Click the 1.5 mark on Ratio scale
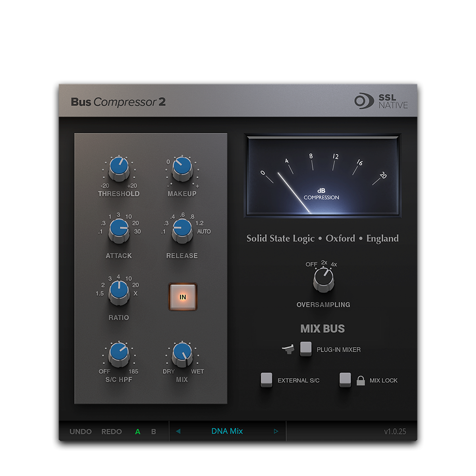Viewport: 476px width, 476px height. click(x=99, y=294)
